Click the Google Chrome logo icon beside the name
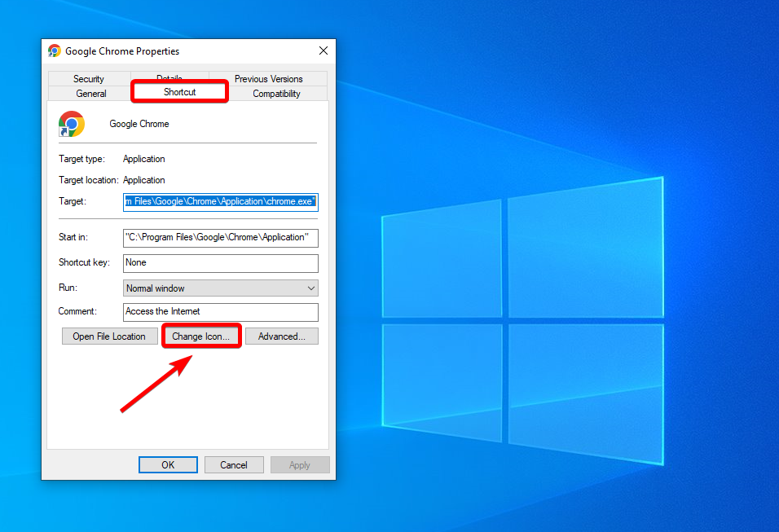The image size is (779, 532). point(72,124)
